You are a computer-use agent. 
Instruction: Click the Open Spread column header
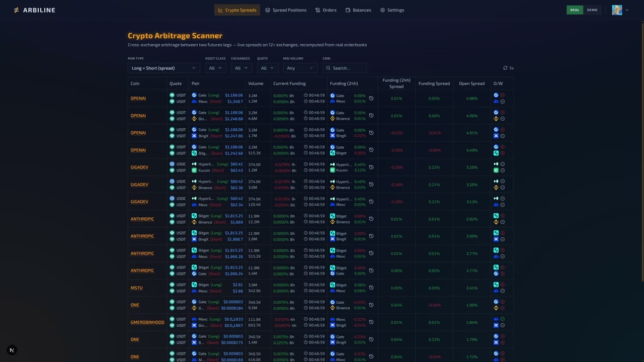point(472,83)
